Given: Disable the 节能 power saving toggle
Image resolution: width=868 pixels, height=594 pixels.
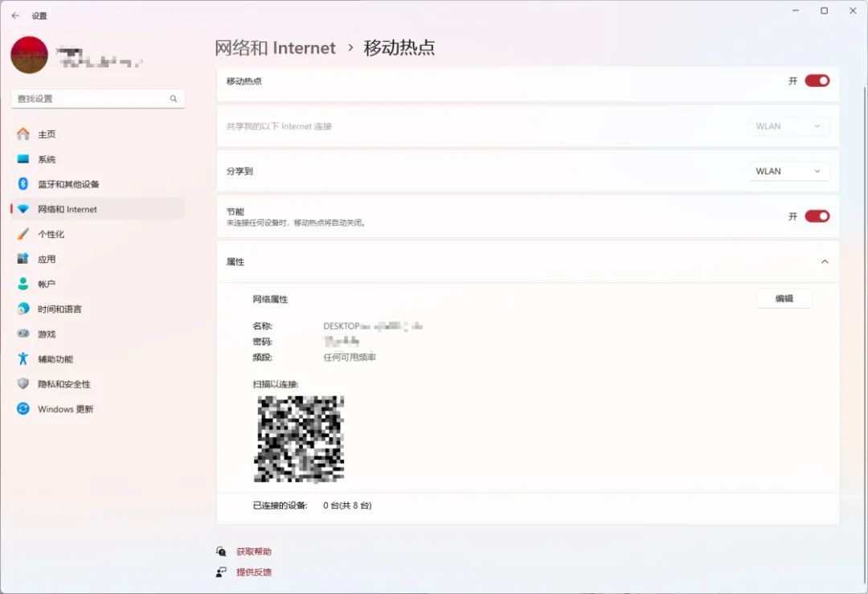Looking at the screenshot, I should [817, 216].
